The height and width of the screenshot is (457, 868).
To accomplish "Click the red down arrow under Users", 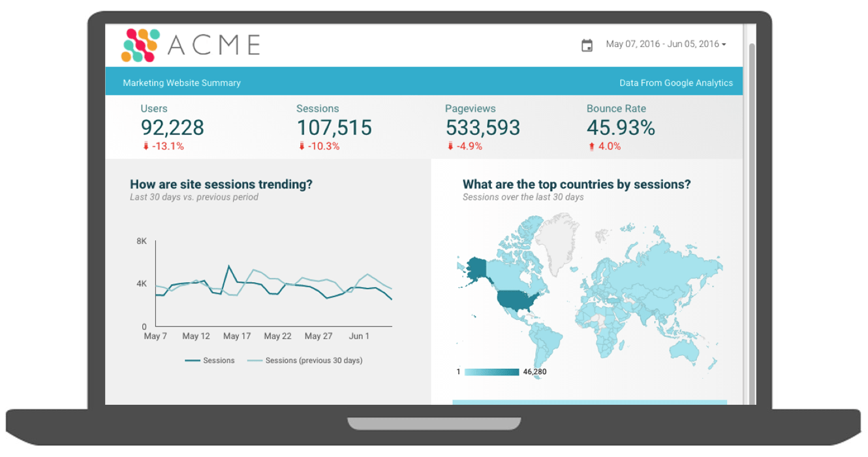I will click(146, 147).
